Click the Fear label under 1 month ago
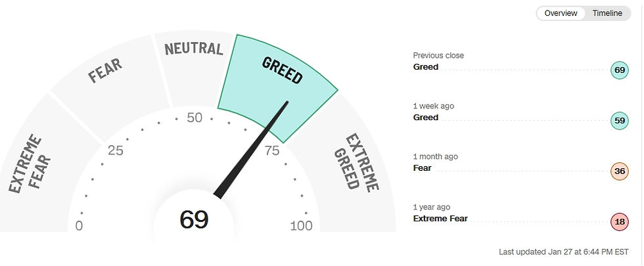 click(422, 168)
